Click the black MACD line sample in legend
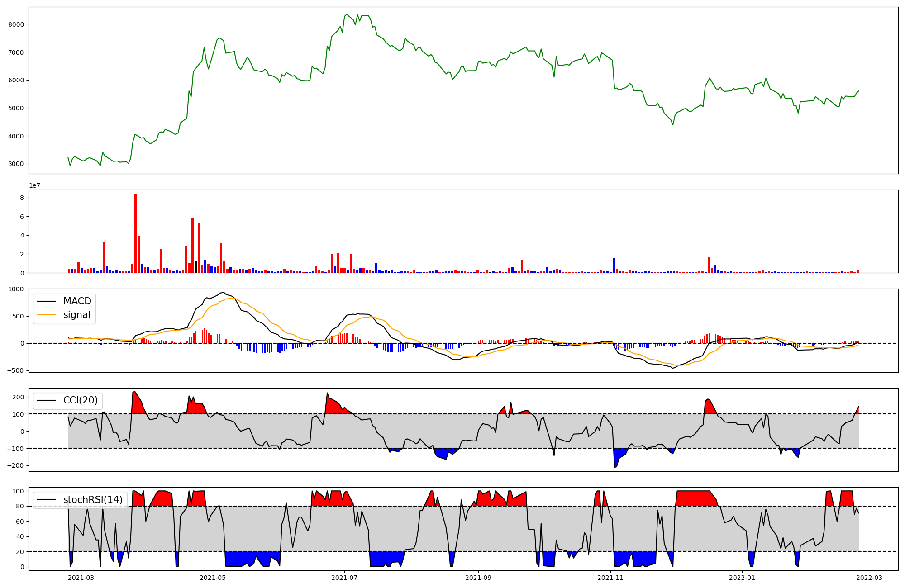Viewport: 905px width, 588px height. tap(46, 301)
